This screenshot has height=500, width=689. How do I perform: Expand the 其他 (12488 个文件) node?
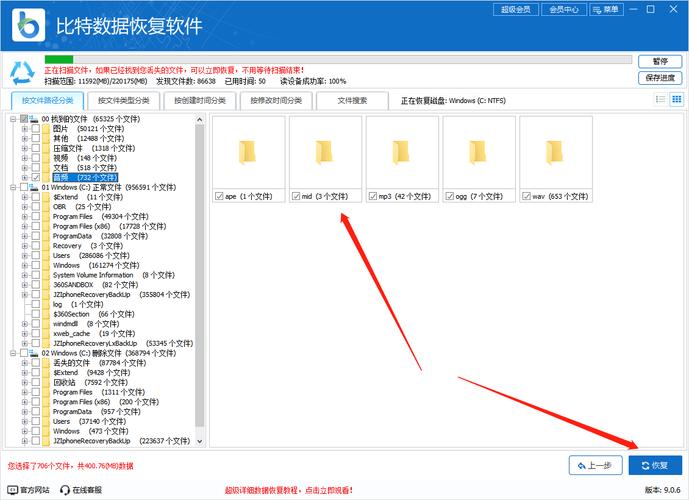25,138
